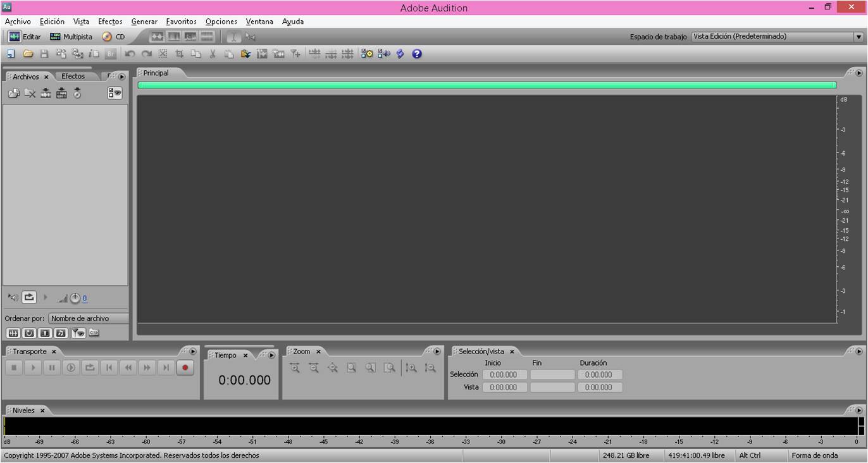This screenshot has width=868, height=463.
Task: Open Help with the blue question mark icon
Action: tap(417, 54)
